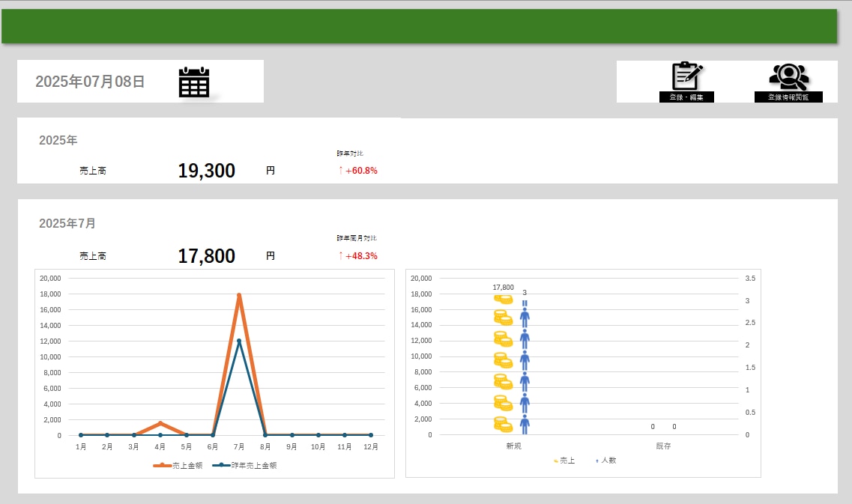The width and height of the screenshot is (852, 504).
Task: Click the 3.5 value on the right axis
Action: 750,278
